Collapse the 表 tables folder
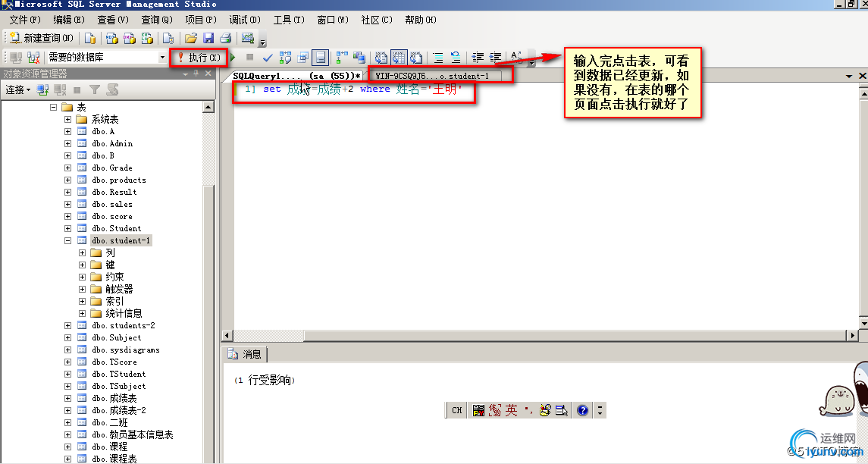This screenshot has width=868, height=464. coord(53,108)
